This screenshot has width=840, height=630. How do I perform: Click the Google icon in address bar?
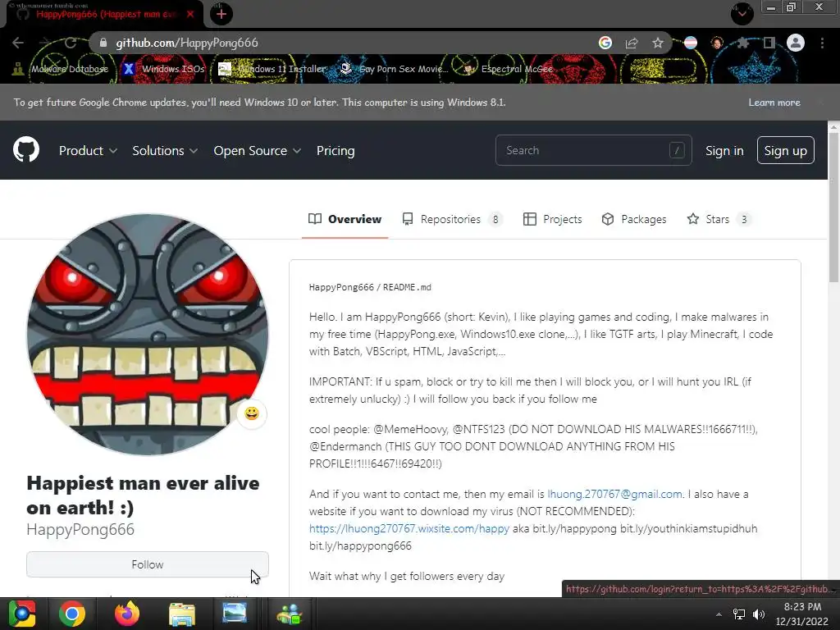605,43
